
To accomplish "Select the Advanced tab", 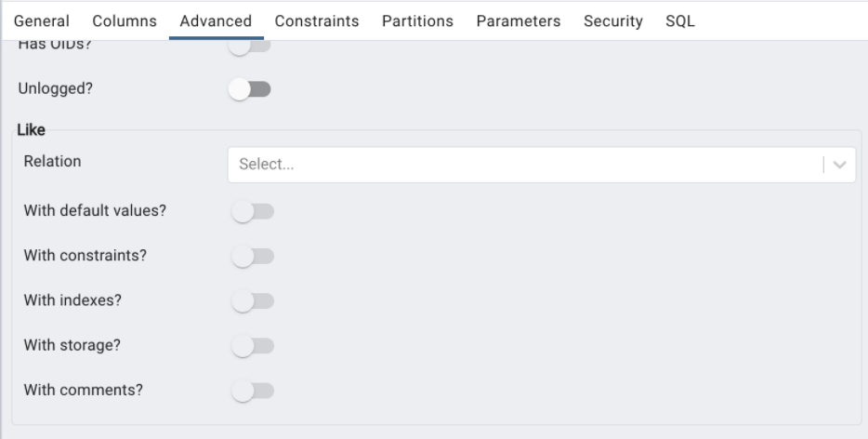I will 216,20.
